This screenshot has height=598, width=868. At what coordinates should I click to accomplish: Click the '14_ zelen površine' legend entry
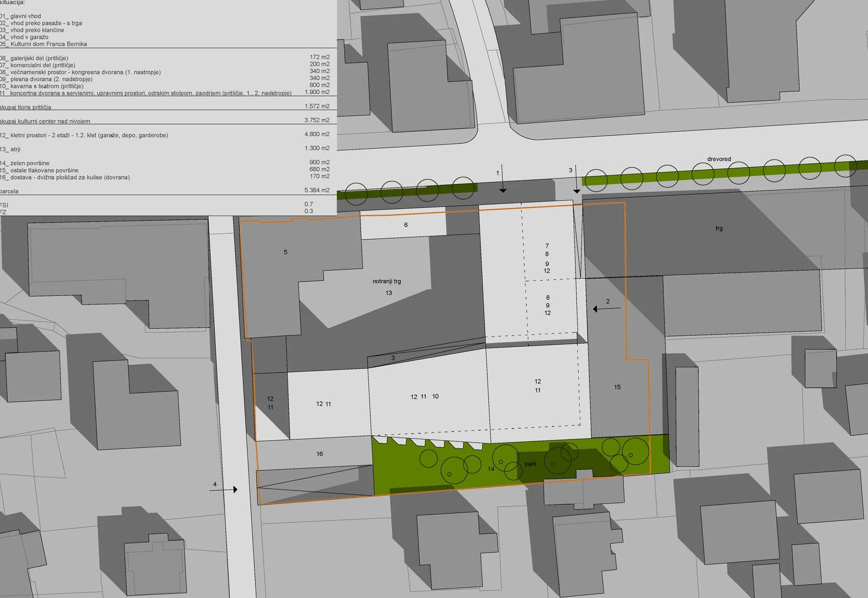pyautogui.click(x=25, y=163)
